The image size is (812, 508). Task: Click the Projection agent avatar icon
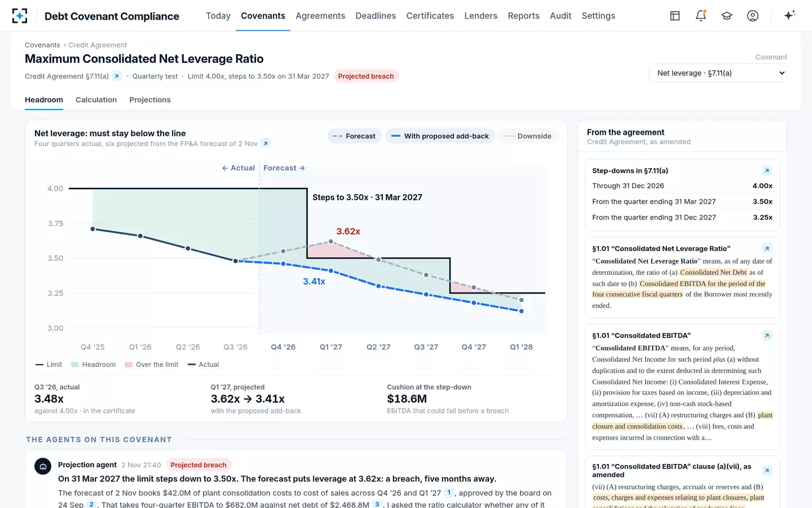point(43,466)
